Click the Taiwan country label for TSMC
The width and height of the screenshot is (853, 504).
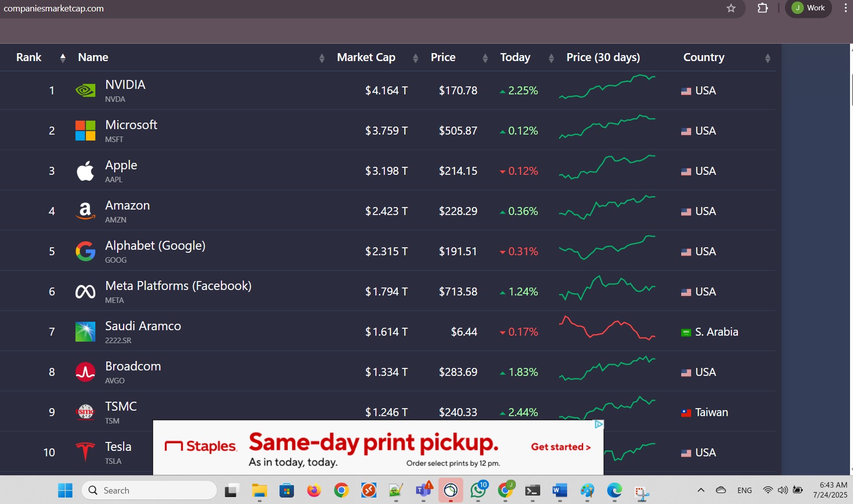coord(711,412)
